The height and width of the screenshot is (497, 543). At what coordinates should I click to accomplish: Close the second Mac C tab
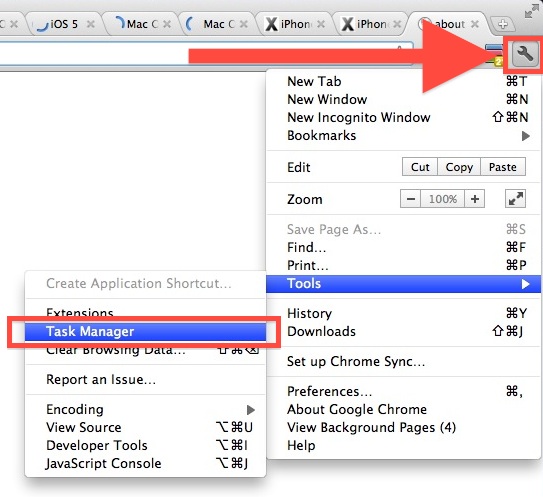coord(244,24)
